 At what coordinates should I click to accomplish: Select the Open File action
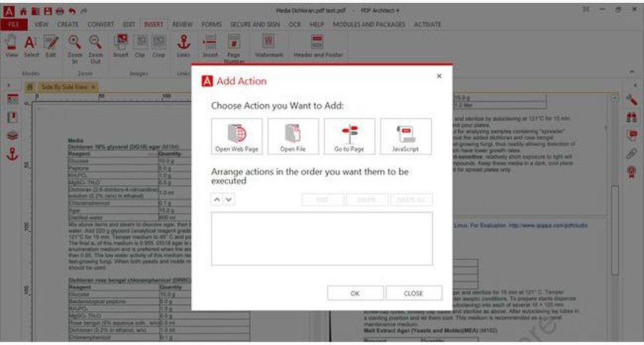point(292,136)
